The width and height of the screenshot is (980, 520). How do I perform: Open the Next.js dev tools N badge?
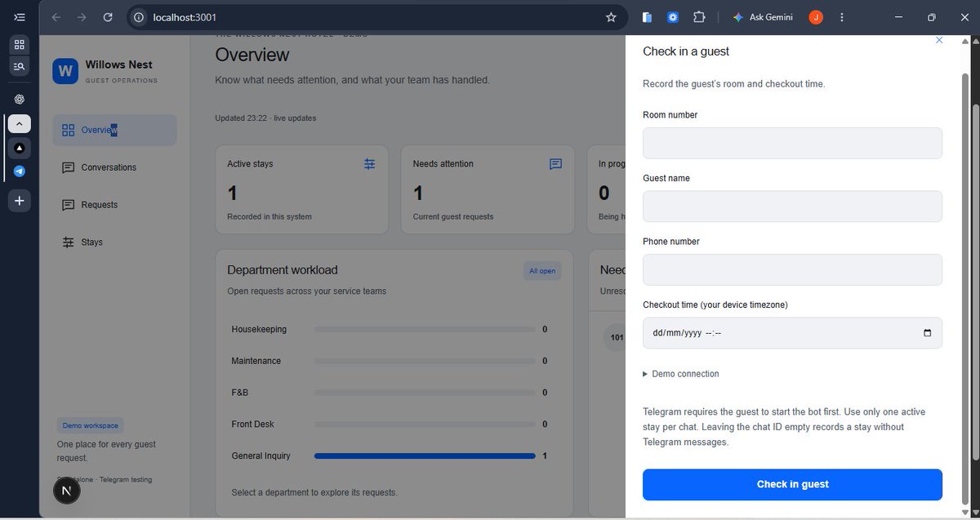(x=67, y=491)
